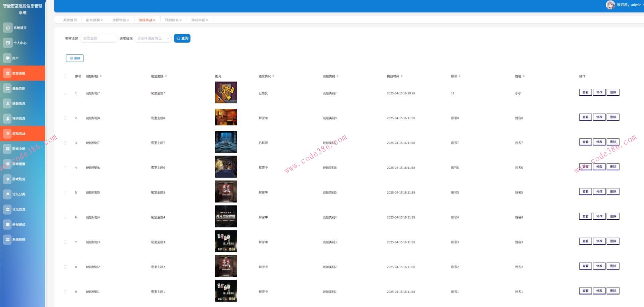Click the 游戏挑战 list icon in sidebar
Screen dimensions: 644x307
click(x=8, y=133)
